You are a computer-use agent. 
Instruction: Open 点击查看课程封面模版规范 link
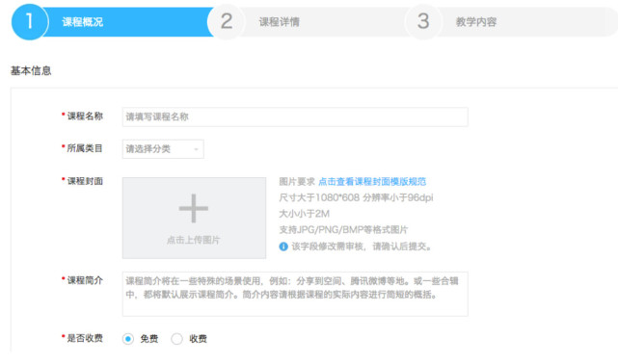coord(372,181)
